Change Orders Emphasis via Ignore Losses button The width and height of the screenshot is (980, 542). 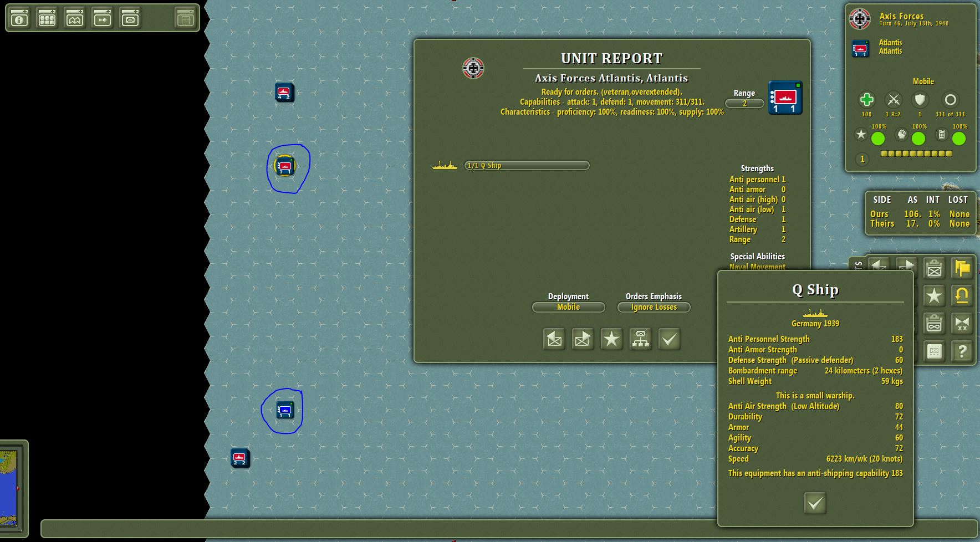654,307
